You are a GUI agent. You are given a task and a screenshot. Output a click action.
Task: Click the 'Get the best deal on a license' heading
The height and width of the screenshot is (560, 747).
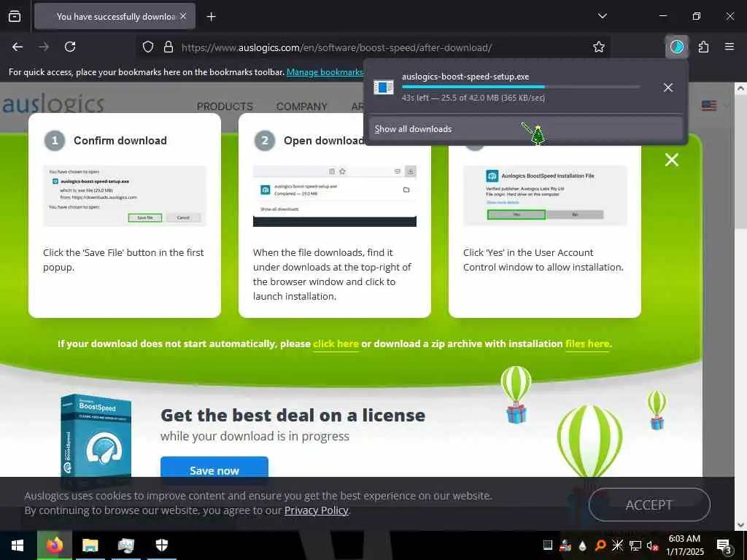tap(293, 415)
